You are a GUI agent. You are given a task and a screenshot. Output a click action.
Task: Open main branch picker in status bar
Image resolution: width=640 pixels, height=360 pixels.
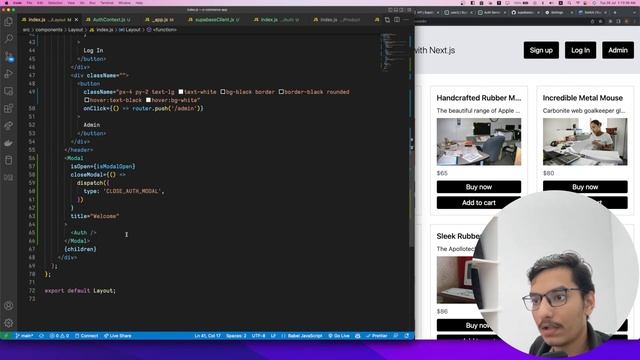coord(24,336)
